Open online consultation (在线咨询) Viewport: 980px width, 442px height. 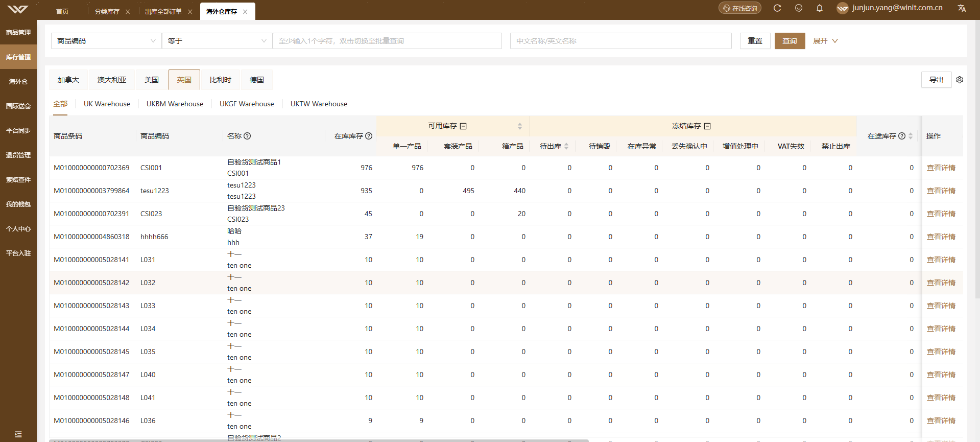740,8
